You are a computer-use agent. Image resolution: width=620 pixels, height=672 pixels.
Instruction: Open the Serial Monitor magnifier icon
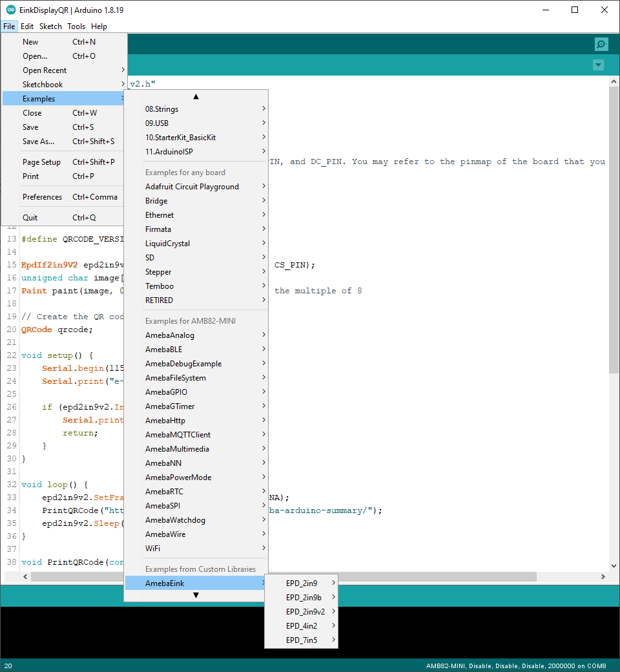(601, 44)
